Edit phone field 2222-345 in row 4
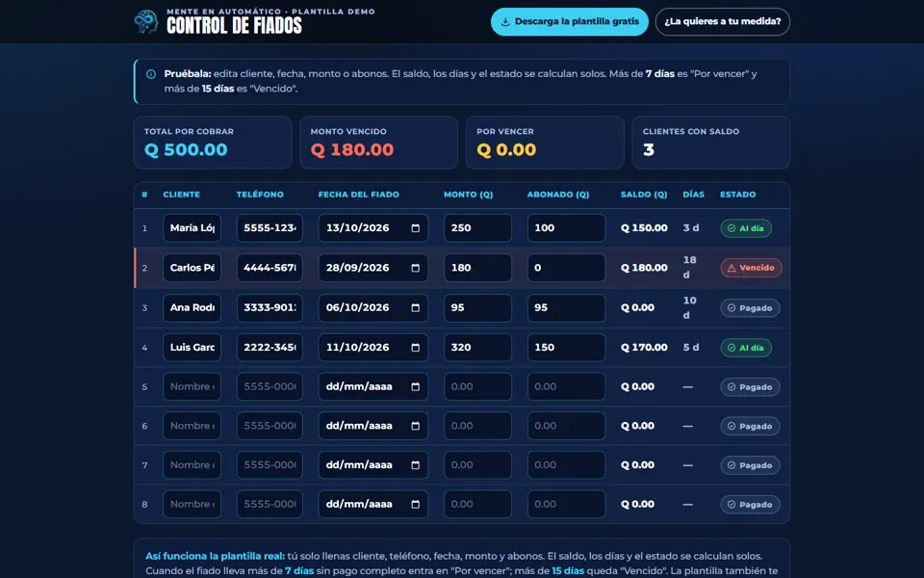The width and height of the screenshot is (924, 578). point(269,348)
